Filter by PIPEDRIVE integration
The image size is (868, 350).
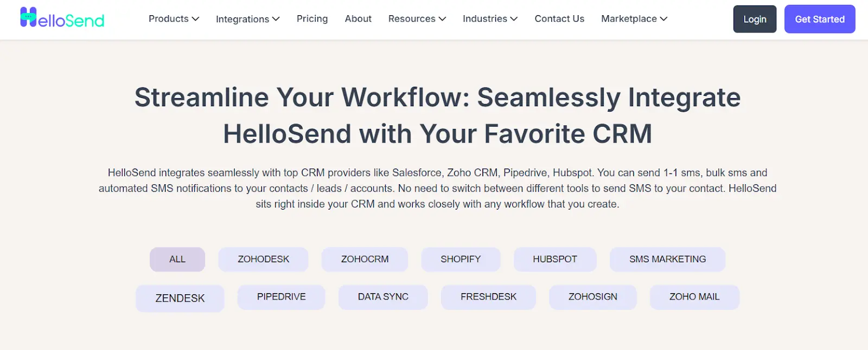[x=280, y=296]
